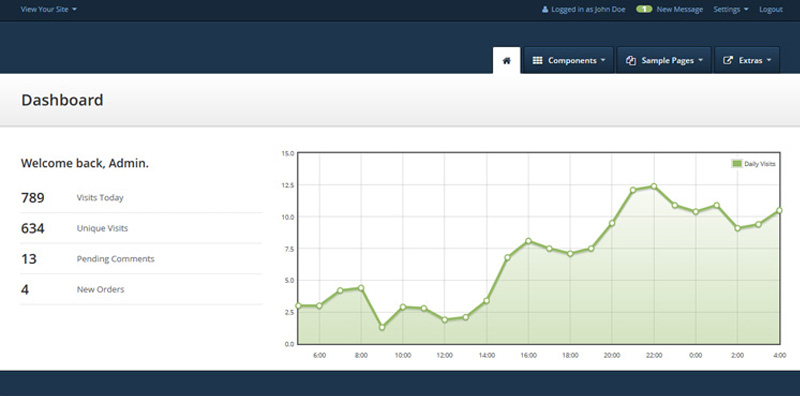Click Logged in as John Doe
Image resolution: width=800 pixels, height=396 pixels.
pos(588,9)
